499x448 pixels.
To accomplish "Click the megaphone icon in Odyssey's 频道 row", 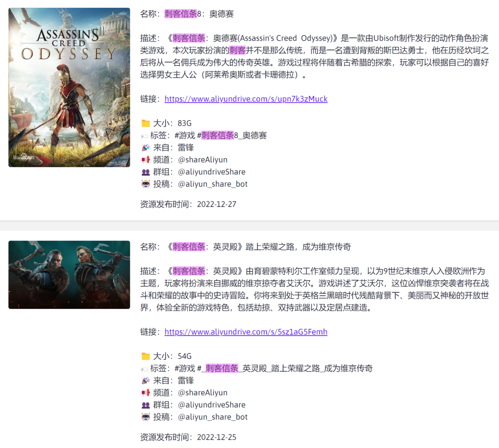I will 146,160.
